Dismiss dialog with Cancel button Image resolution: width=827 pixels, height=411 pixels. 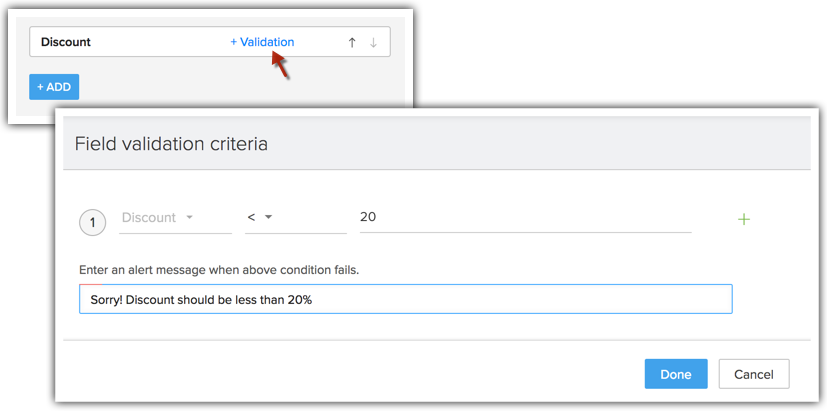pyautogui.click(x=754, y=374)
